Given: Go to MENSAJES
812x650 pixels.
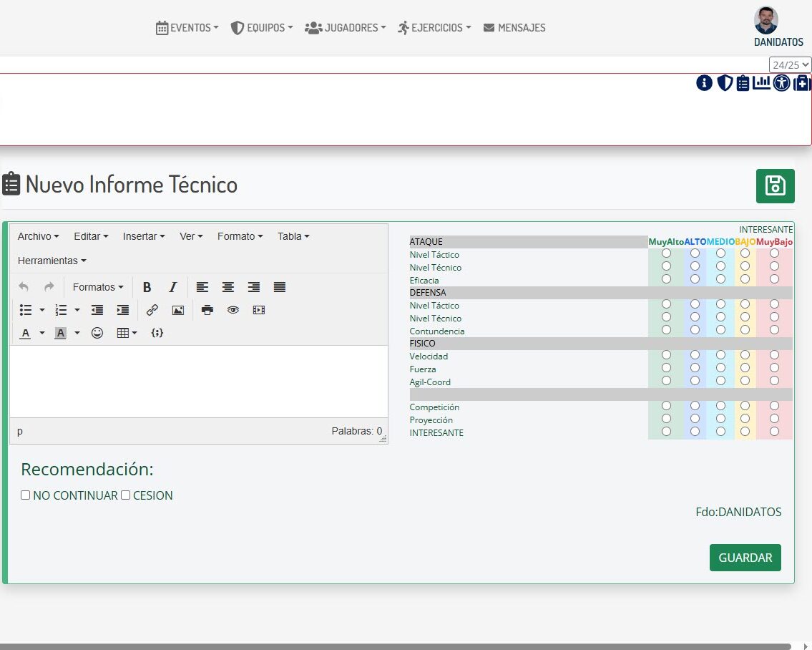Looking at the screenshot, I should click(x=514, y=28).
